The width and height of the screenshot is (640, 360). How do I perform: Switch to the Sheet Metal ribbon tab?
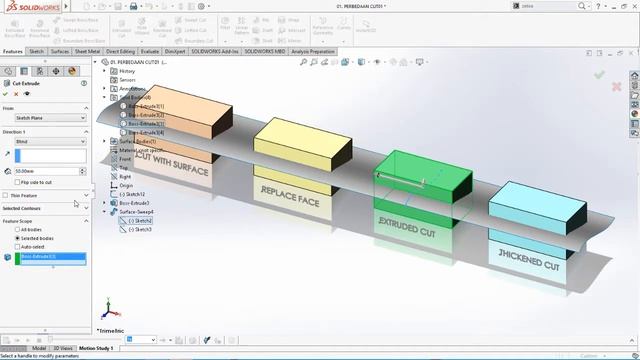click(x=87, y=51)
